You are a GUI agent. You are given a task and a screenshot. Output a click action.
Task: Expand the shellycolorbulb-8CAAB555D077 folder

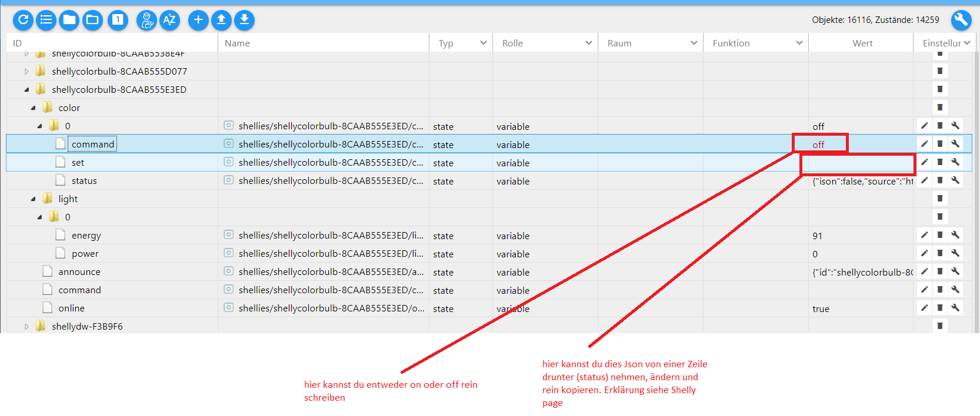pyautogui.click(x=26, y=72)
